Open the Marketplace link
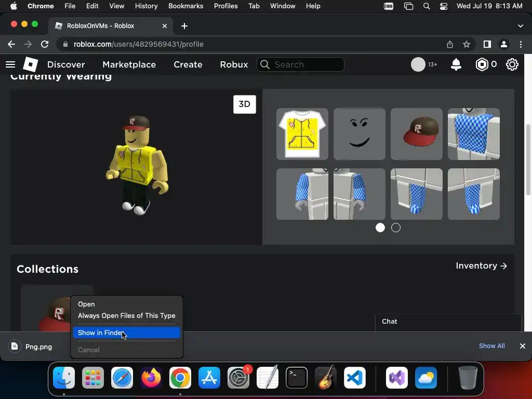 coord(129,64)
